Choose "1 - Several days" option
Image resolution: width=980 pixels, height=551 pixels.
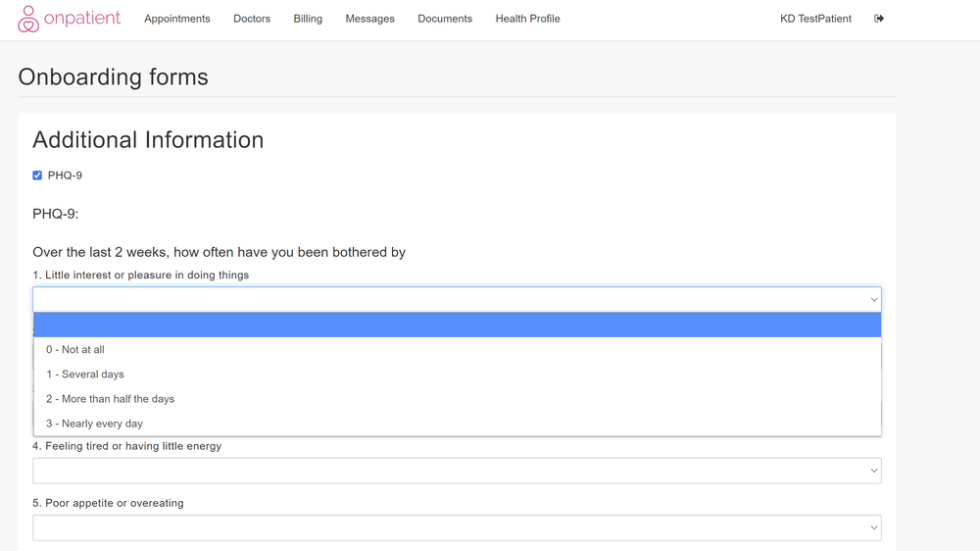85,375
